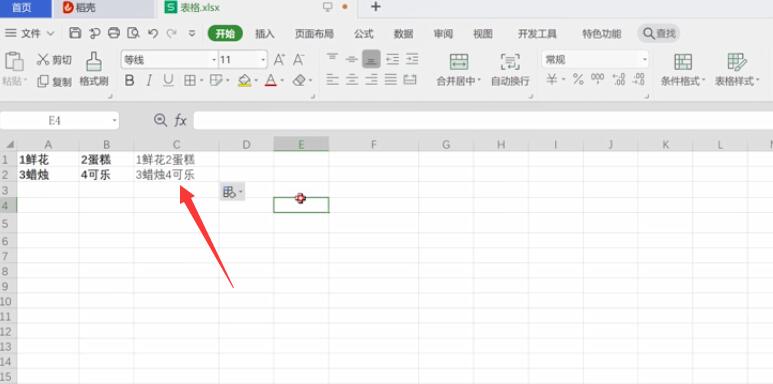Click the eraser clear formatting icon
The width and height of the screenshot is (773, 384).
point(299,80)
